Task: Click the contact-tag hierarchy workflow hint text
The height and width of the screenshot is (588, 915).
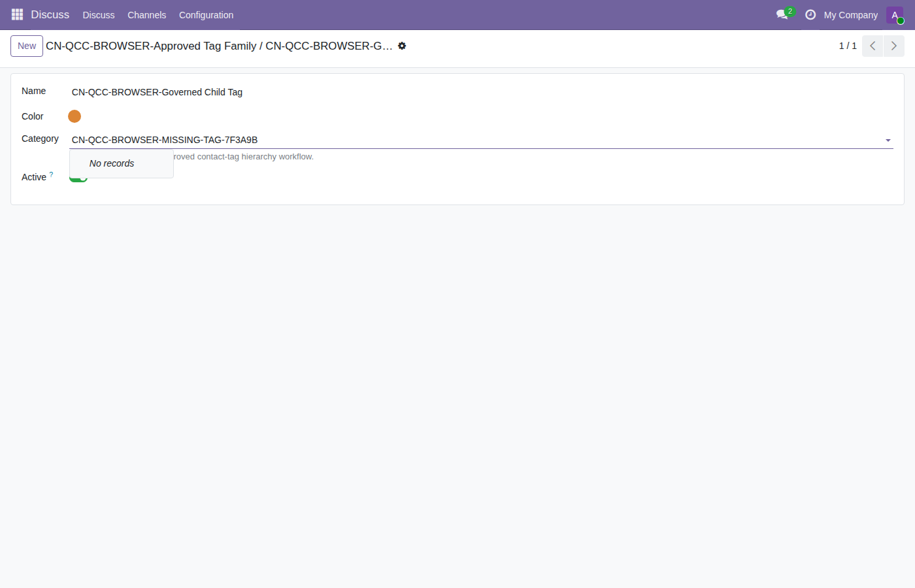Action: (x=244, y=157)
